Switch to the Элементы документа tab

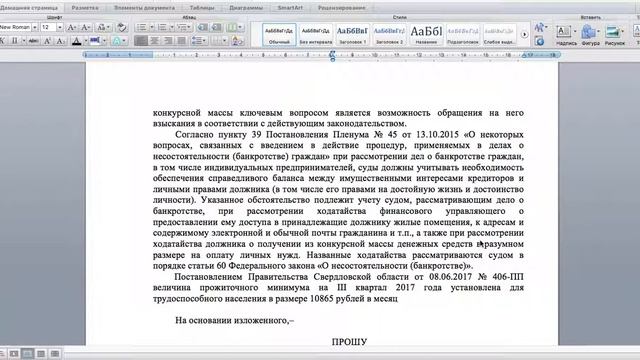144,8
